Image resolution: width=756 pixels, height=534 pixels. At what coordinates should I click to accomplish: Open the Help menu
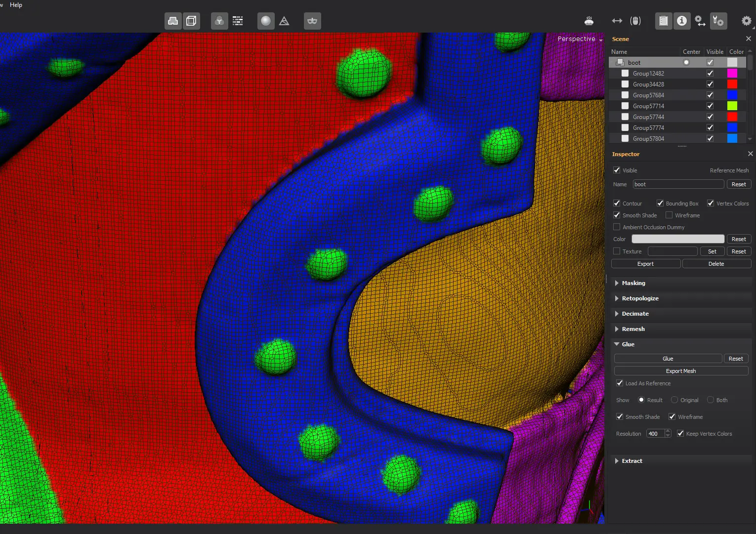(x=16, y=5)
